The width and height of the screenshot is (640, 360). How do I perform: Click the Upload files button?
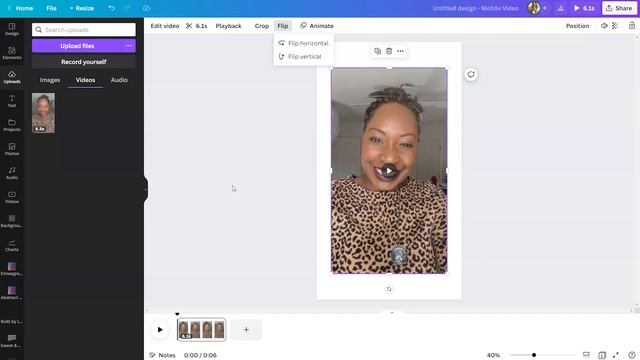(77, 46)
